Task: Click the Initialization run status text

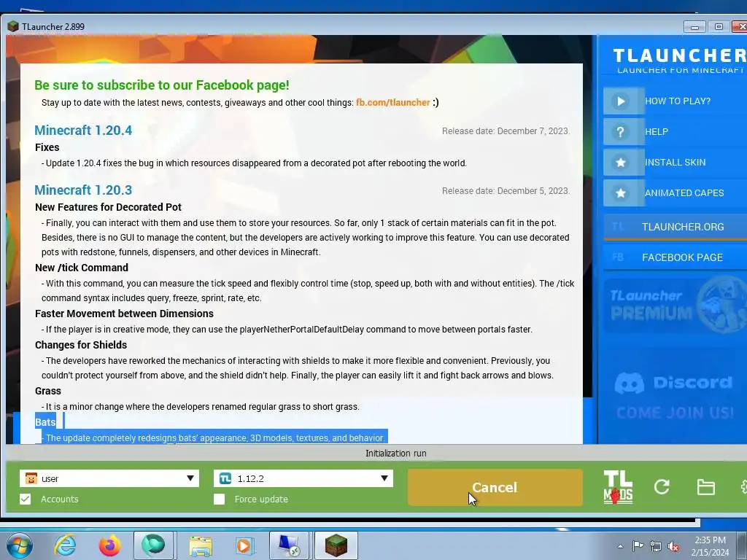Action: pos(396,454)
